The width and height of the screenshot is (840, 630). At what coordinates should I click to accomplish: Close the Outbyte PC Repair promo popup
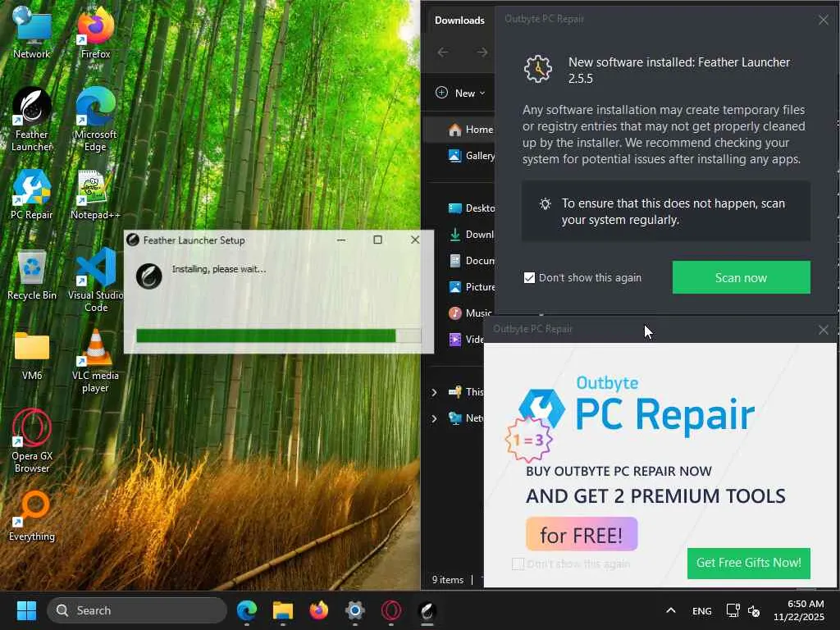pos(824,330)
